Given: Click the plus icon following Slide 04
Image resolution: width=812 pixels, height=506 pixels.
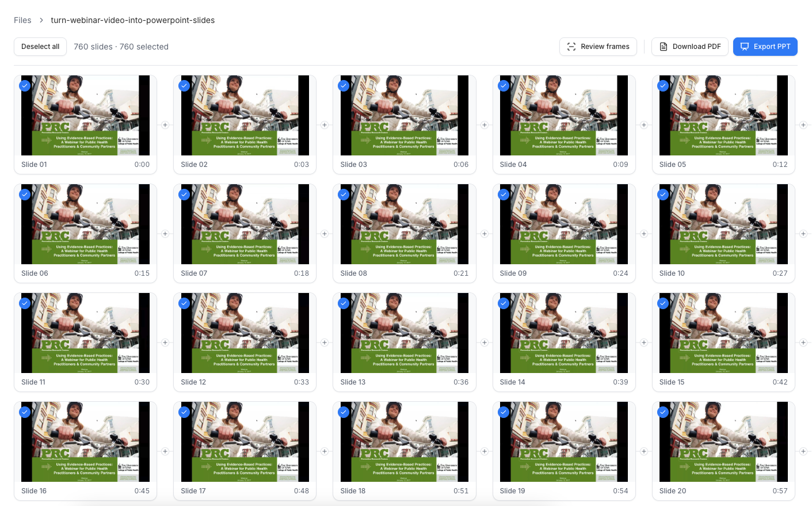Looking at the screenshot, I should 644,125.
